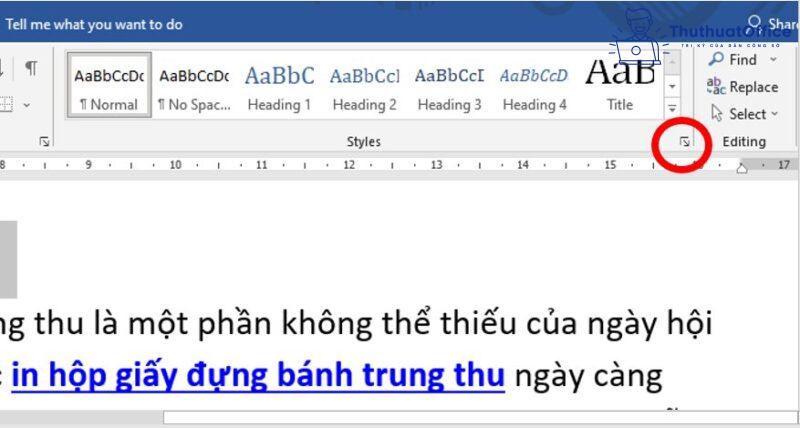Image resolution: width=800 pixels, height=428 pixels.
Task: Move the styles gallery down one row
Action: click(672, 86)
